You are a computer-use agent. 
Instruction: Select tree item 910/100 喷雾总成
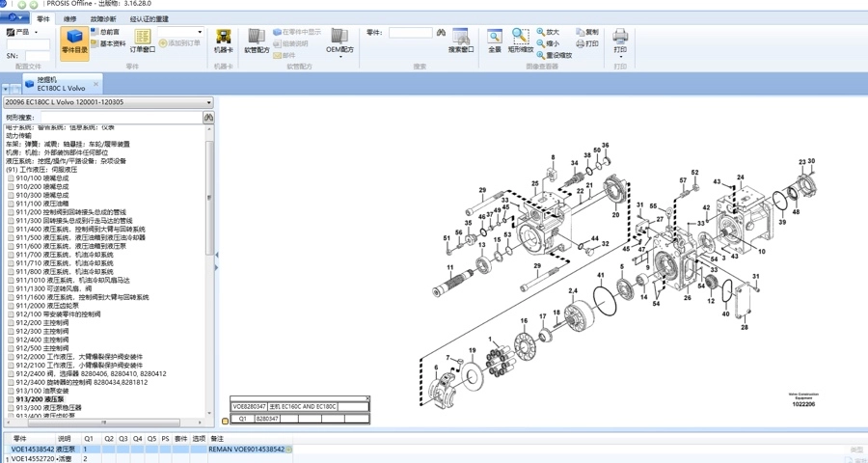42,178
